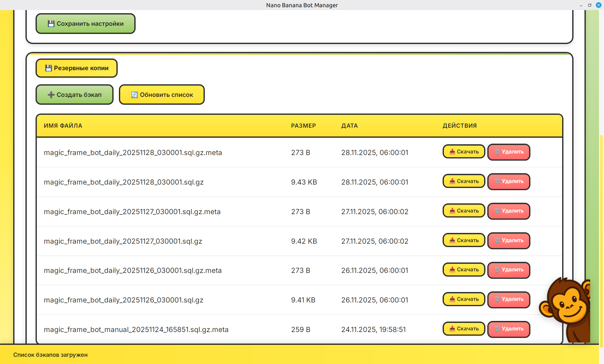Click the trash icon for the 20251127 sql.gz.meta file
The height and width of the screenshot is (364, 604).
(497, 211)
